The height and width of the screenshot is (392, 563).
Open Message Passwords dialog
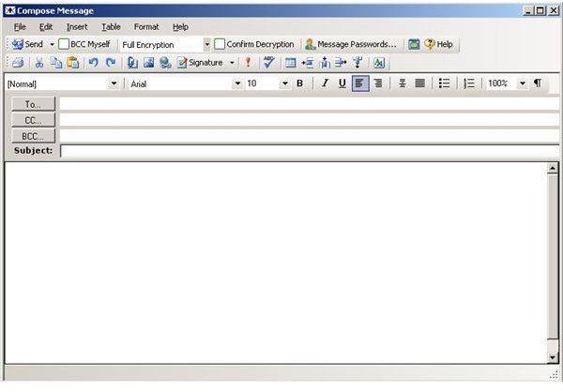pyautogui.click(x=350, y=44)
